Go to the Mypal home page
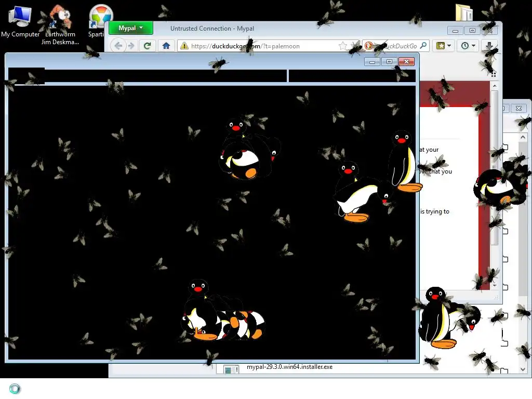The height and width of the screenshot is (399, 532). [166, 46]
